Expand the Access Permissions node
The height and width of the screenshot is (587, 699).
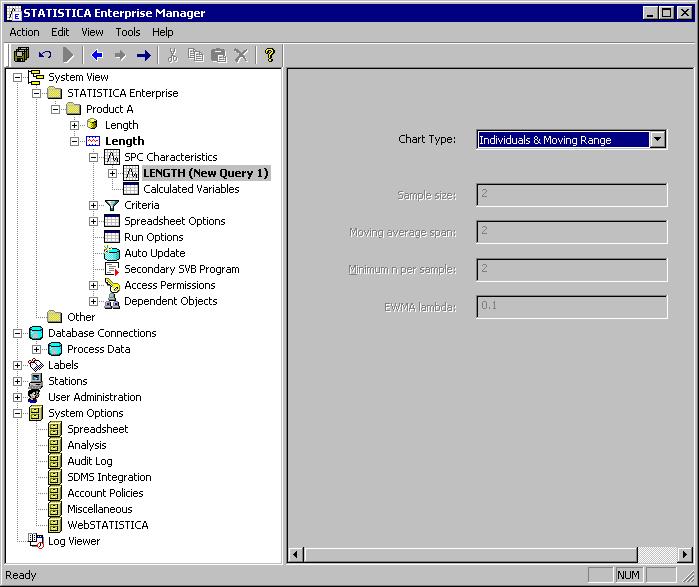93,285
